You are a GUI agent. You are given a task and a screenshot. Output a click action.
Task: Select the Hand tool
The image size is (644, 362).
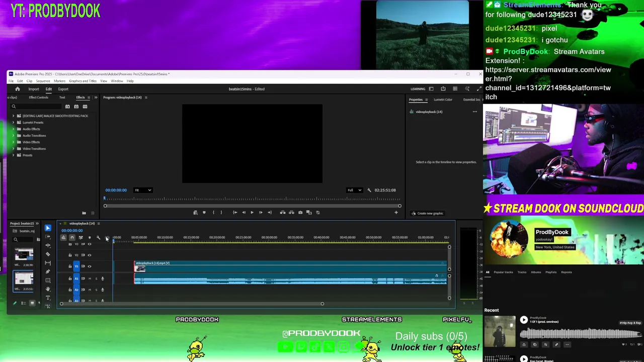(48, 289)
